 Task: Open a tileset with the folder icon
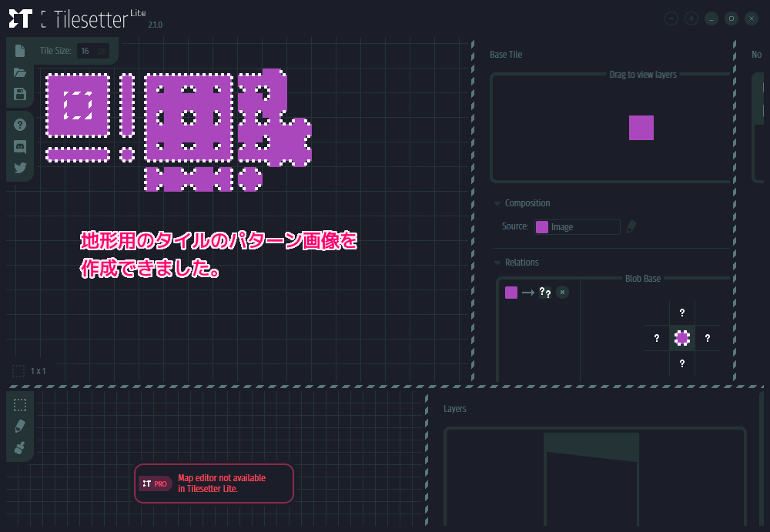coord(20,72)
